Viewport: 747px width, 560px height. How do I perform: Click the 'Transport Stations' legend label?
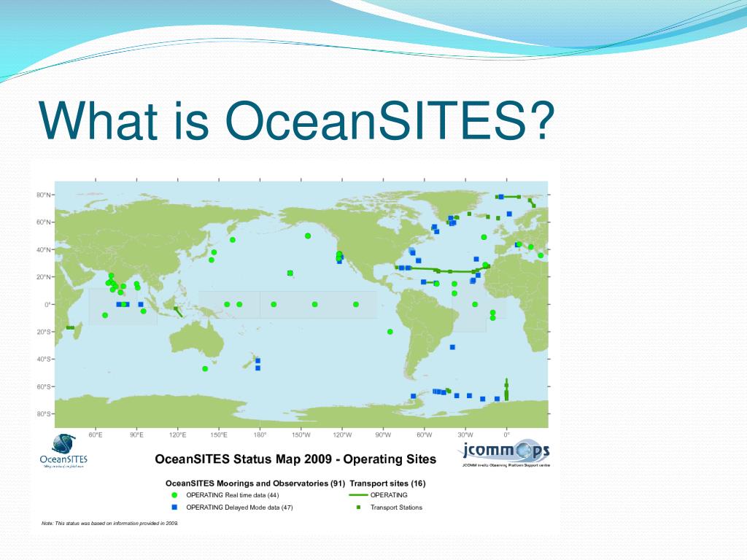pos(396,507)
